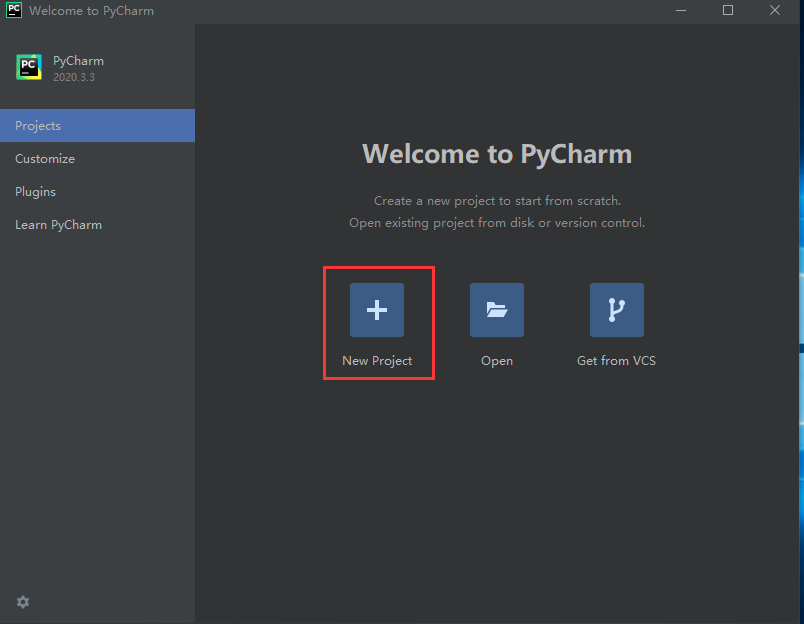Click the PyCharm logo in the sidebar header
This screenshot has width=804, height=624.
(29, 67)
